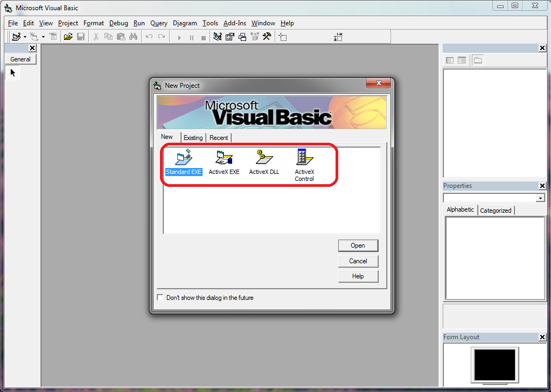
Task: Switch to the New tab
Action: pyautogui.click(x=167, y=137)
